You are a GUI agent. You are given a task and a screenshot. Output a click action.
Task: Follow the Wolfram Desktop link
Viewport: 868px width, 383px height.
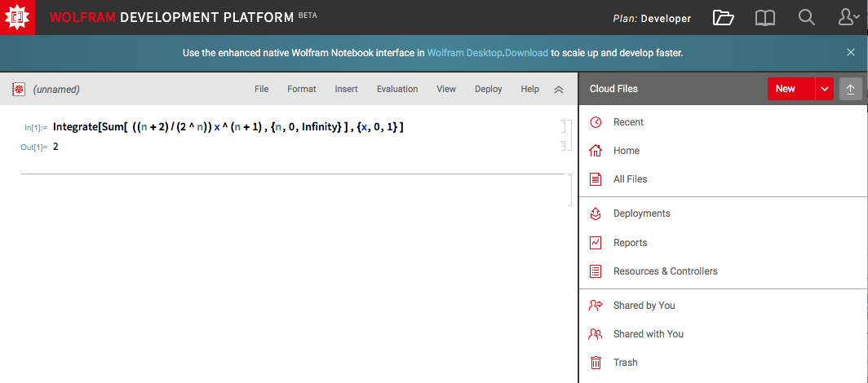(465, 53)
